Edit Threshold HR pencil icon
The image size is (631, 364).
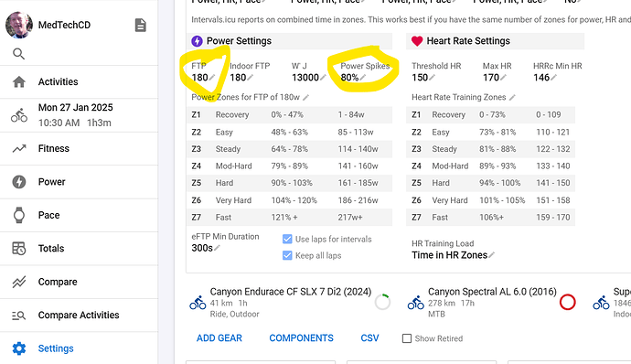[x=432, y=78]
